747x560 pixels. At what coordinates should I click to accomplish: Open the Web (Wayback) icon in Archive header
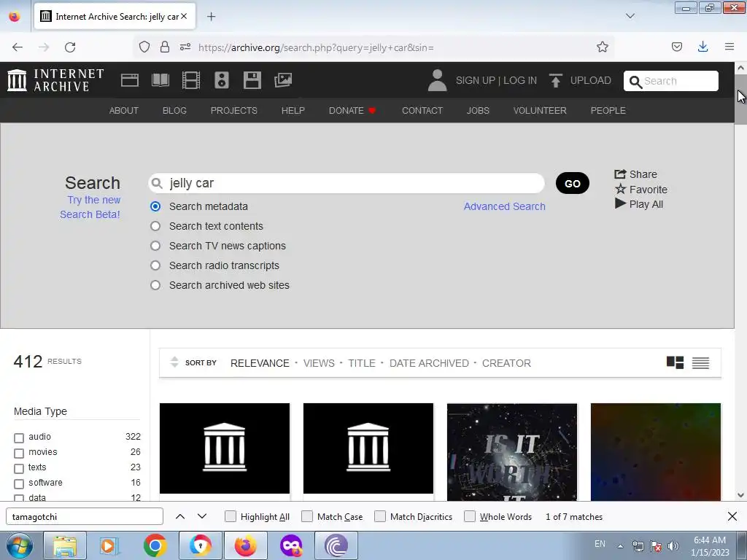(130, 80)
